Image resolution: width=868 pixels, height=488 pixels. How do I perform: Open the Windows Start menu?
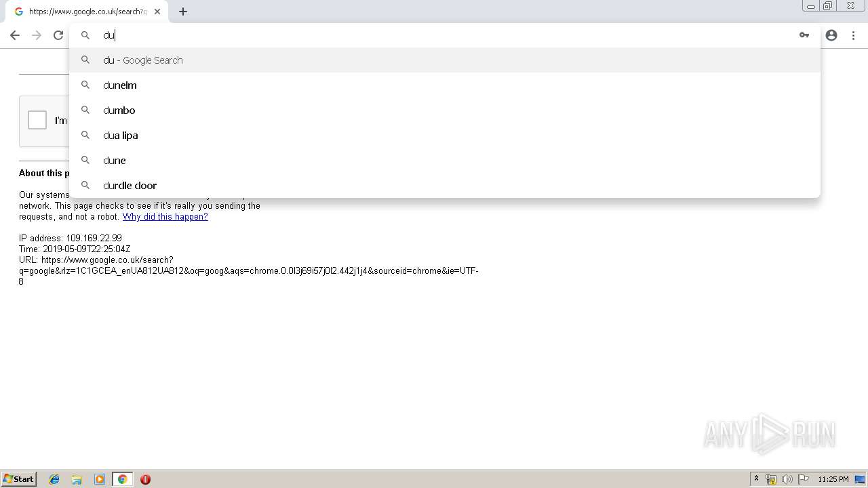19,479
